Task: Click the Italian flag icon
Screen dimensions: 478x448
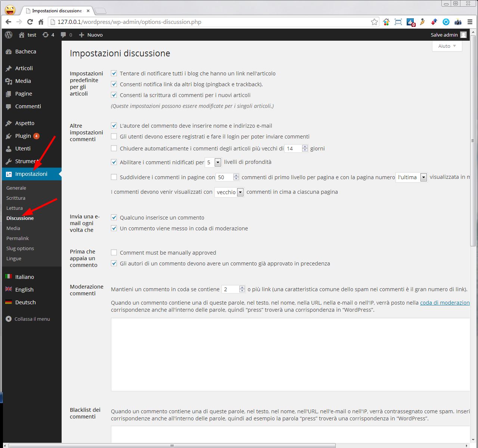Action: pyautogui.click(x=9, y=277)
